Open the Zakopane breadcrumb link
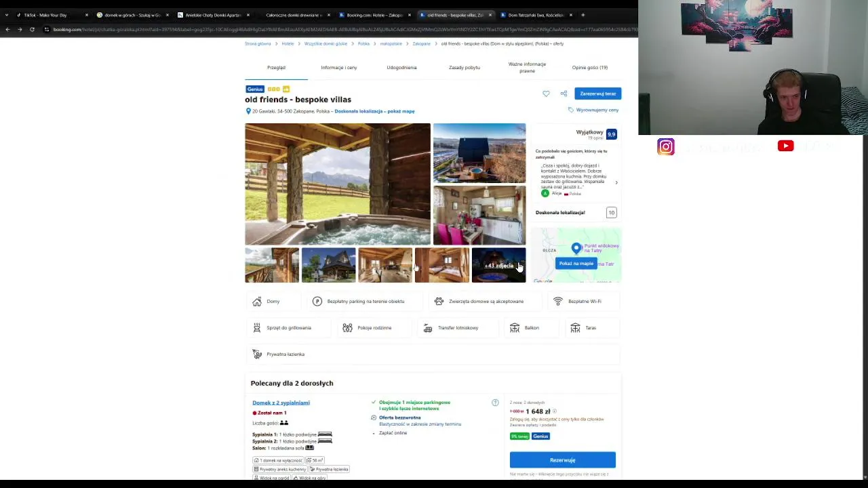Image resolution: width=868 pixels, height=488 pixels. point(422,44)
